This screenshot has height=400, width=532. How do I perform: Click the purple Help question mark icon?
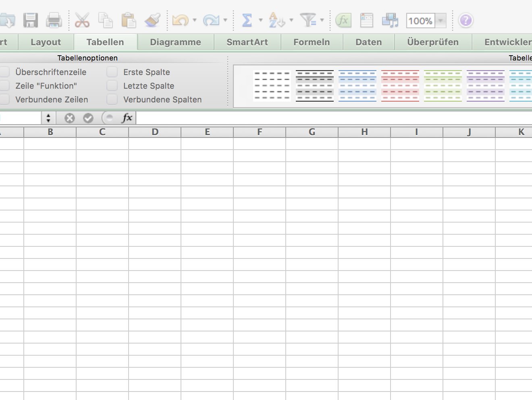coord(466,20)
